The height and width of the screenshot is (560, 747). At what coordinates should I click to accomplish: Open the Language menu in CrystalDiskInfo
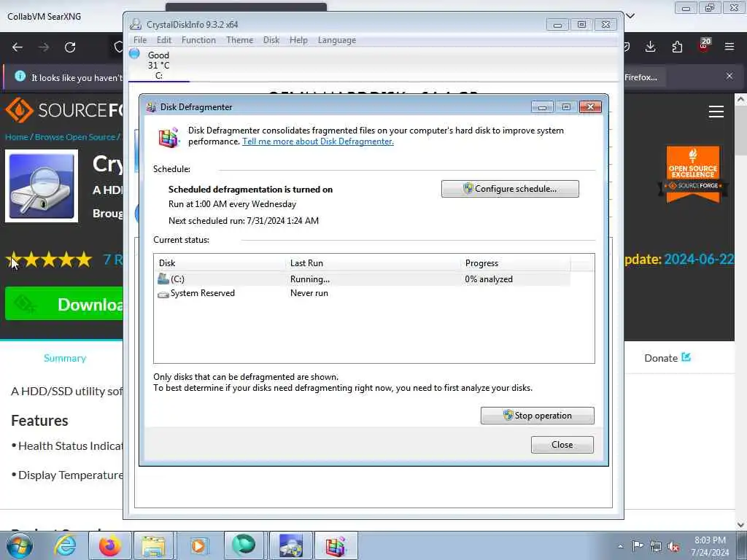(337, 40)
